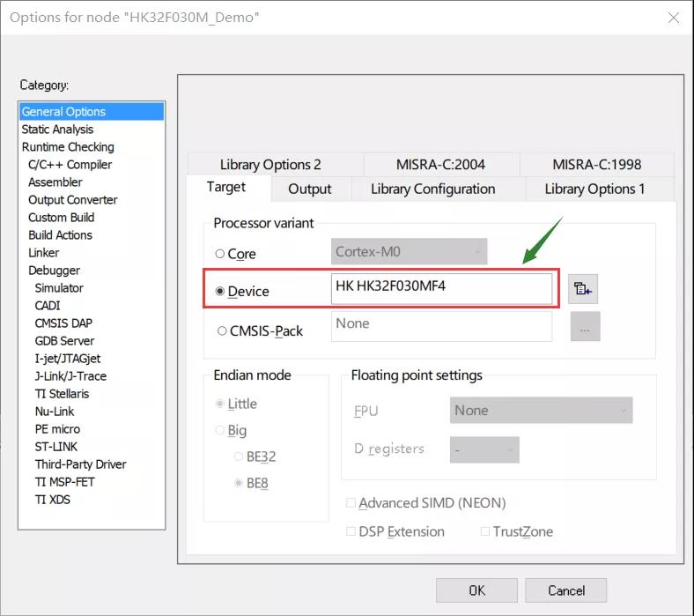Screen dimensions: 694x616
Task: Click the Cancel button
Action: pos(566,590)
